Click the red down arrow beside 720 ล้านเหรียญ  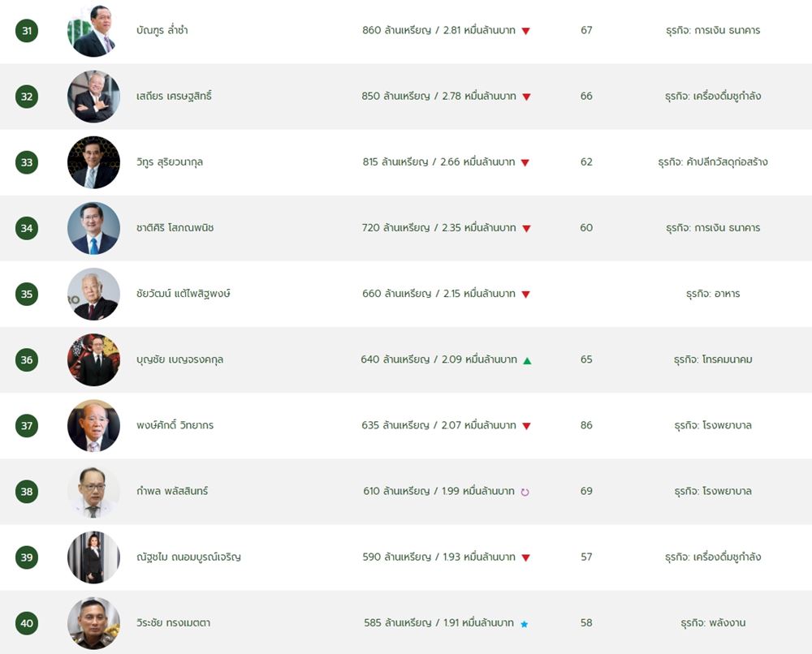tap(526, 229)
